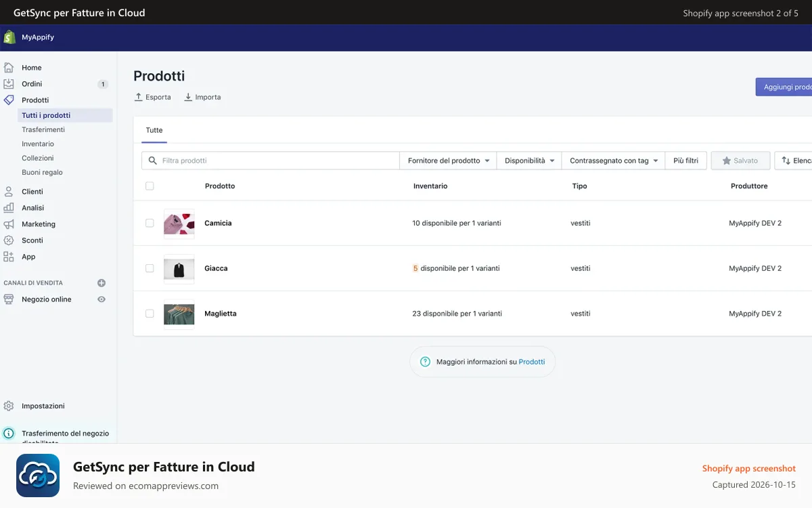812x508 pixels.
Task: Open Collezioni in sidebar
Action: click(x=38, y=158)
